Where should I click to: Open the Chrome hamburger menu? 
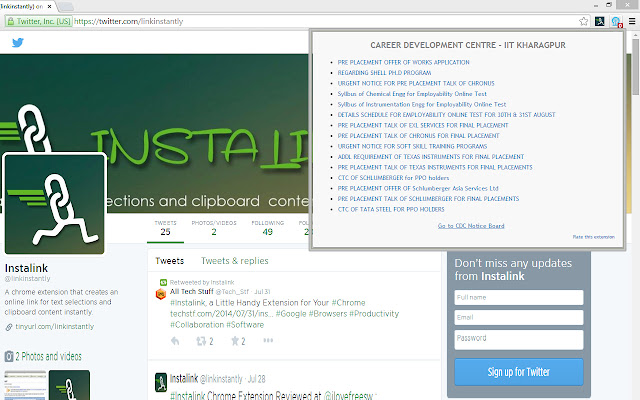[x=629, y=20]
